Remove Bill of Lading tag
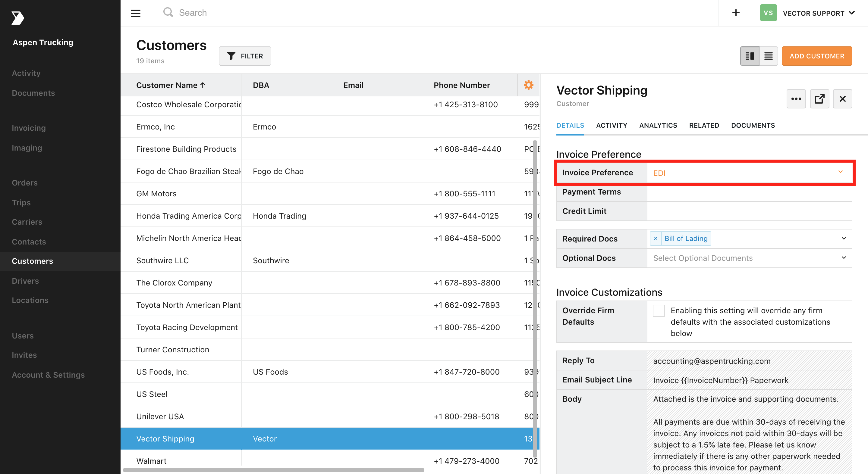This screenshot has width=868, height=474. tap(656, 238)
